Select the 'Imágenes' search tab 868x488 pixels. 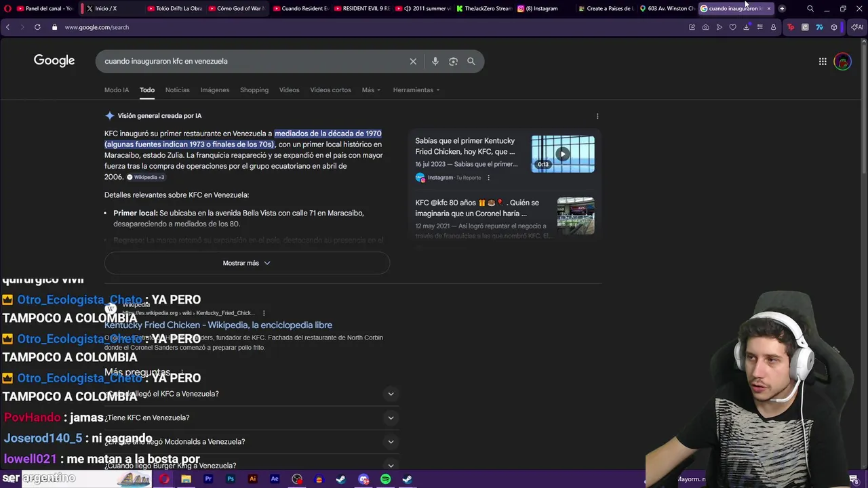(x=215, y=90)
